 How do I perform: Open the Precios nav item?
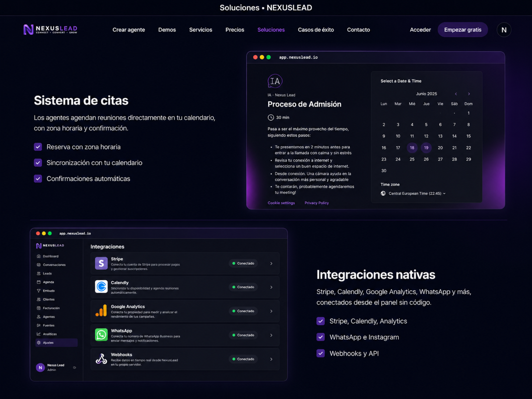(x=235, y=30)
